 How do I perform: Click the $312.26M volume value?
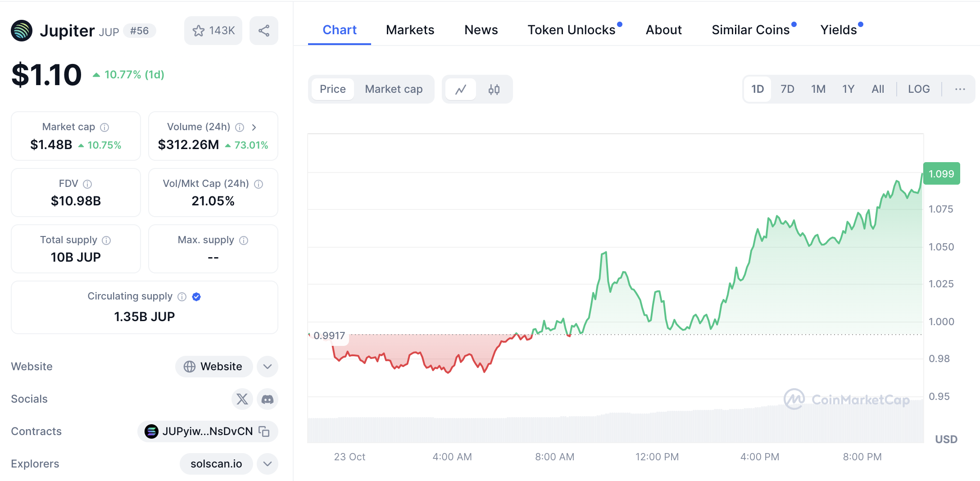click(188, 145)
